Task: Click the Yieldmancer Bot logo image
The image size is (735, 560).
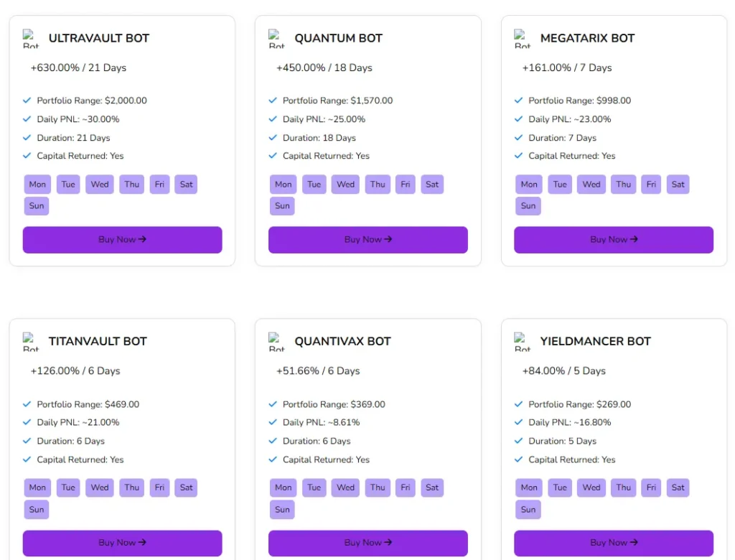Action: (x=523, y=342)
